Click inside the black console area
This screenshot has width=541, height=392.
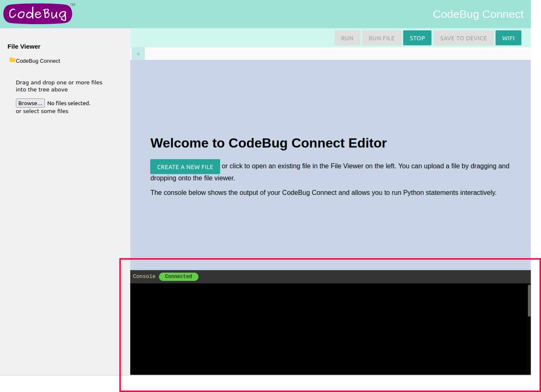(x=328, y=326)
